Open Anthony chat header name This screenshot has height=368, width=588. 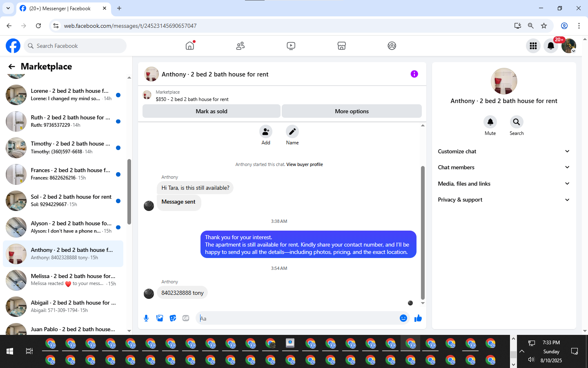click(x=215, y=74)
